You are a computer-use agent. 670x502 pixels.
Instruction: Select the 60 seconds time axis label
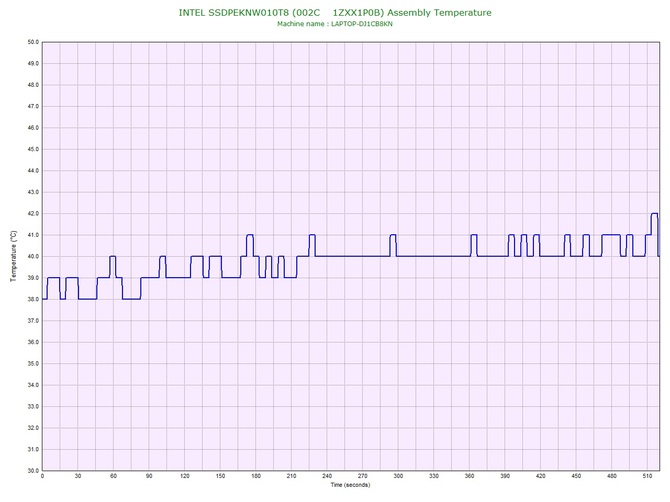coord(113,476)
